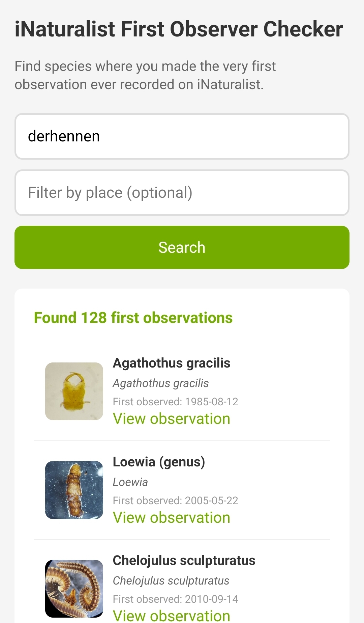View observation for Chelojulus sculpturatus
This screenshot has height=623, width=364.
[171, 616]
